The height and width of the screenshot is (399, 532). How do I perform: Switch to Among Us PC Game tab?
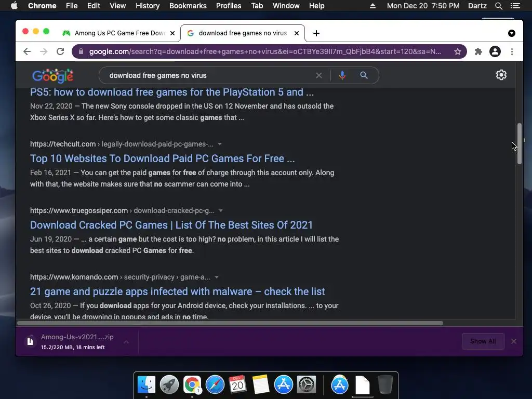(x=119, y=33)
